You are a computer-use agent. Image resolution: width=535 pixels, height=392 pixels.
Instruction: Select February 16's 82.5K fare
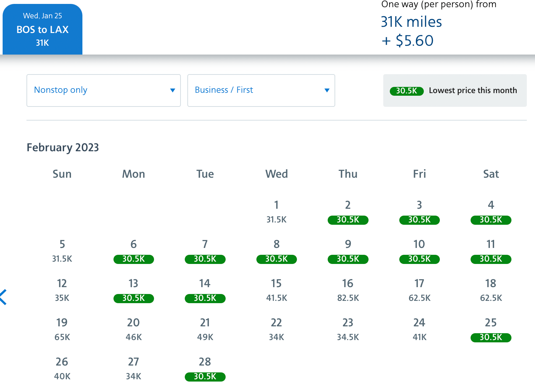click(x=348, y=291)
